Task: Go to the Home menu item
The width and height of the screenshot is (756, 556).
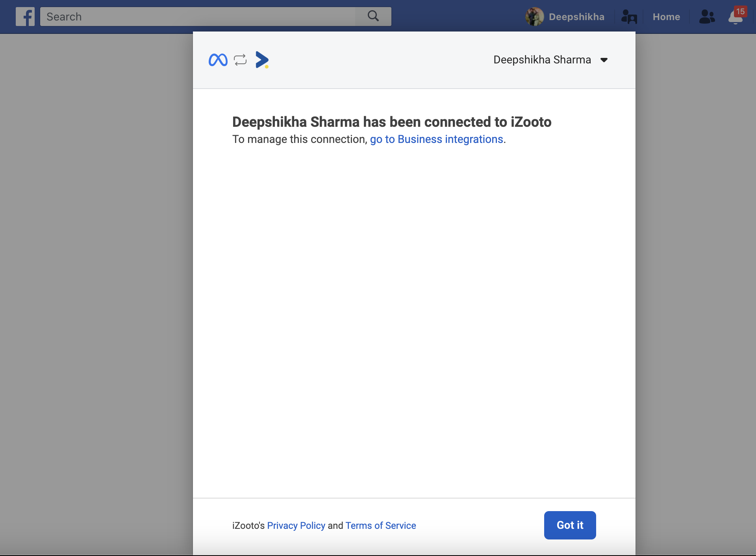Action: pyautogui.click(x=666, y=17)
